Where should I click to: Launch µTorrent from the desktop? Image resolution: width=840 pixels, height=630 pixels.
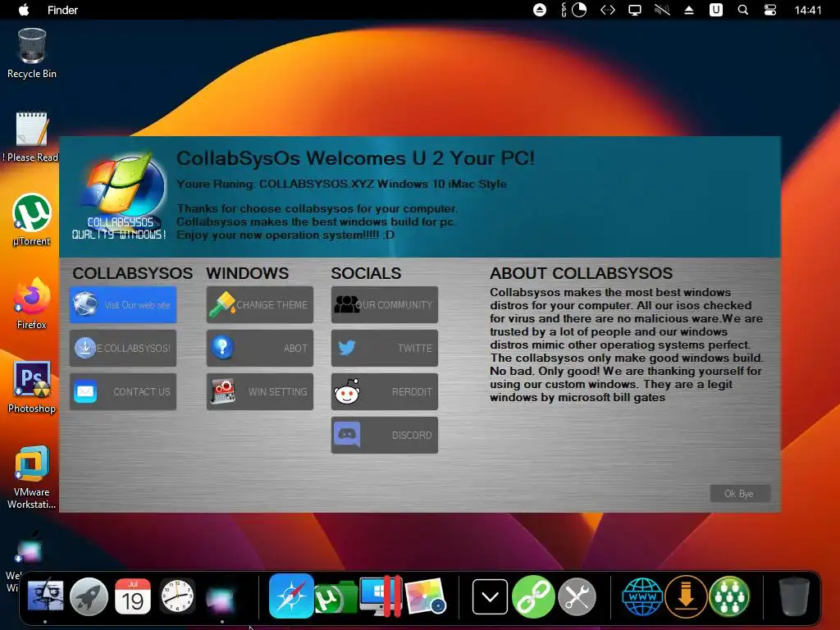click(32, 220)
